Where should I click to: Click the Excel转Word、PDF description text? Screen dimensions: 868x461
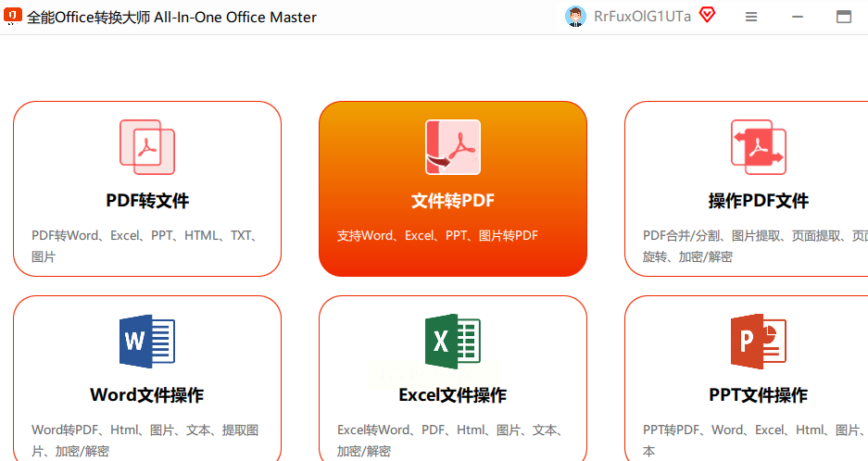[x=450, y=441]
